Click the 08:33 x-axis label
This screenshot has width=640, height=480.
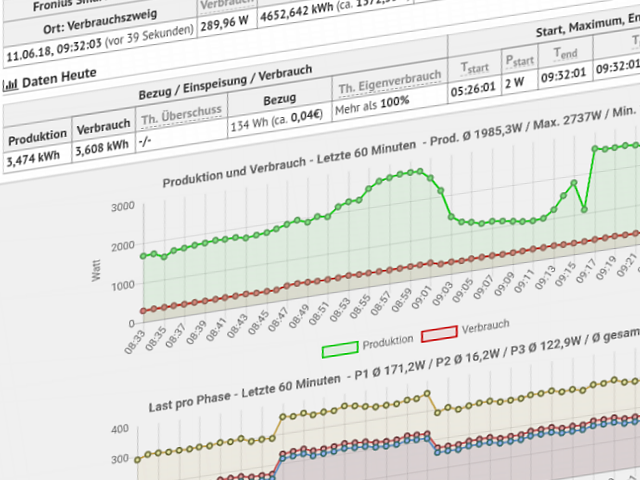(135, 341)
